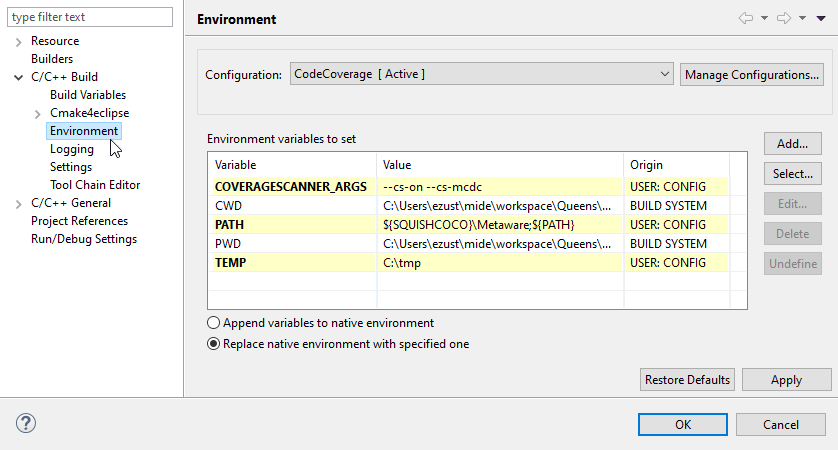The image size is (838, 450).
Task: Click the forward navigation arrow icon
Action: 784,18
